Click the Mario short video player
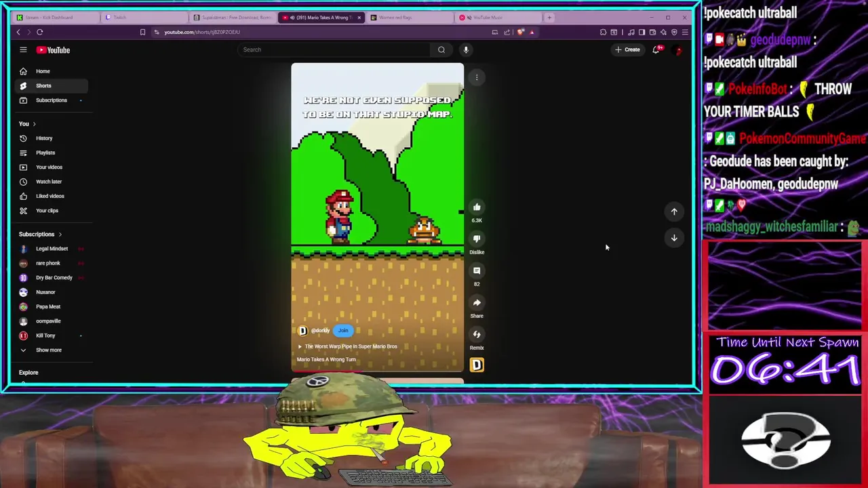Screen dimensions: 868x488 point(378,217)
